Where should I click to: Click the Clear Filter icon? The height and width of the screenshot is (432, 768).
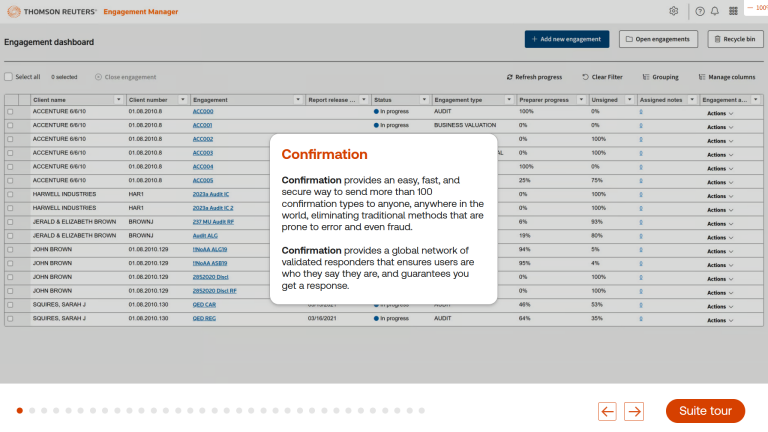click(585, 77)
